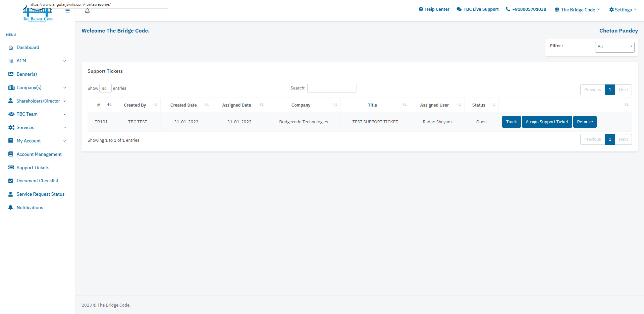Open Help Center link
This screenshot has height=314, width=644.
(434, 9)
